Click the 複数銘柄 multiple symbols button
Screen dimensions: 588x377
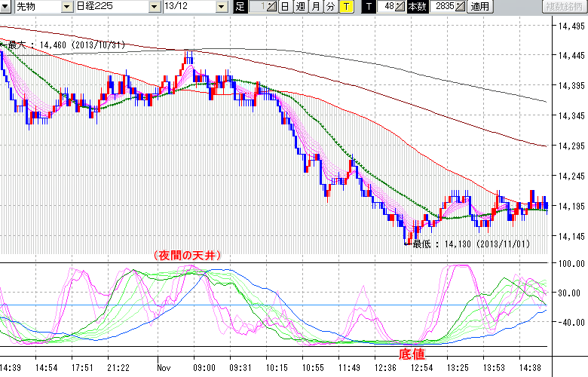pyautogui.click(x=564, y=7)
